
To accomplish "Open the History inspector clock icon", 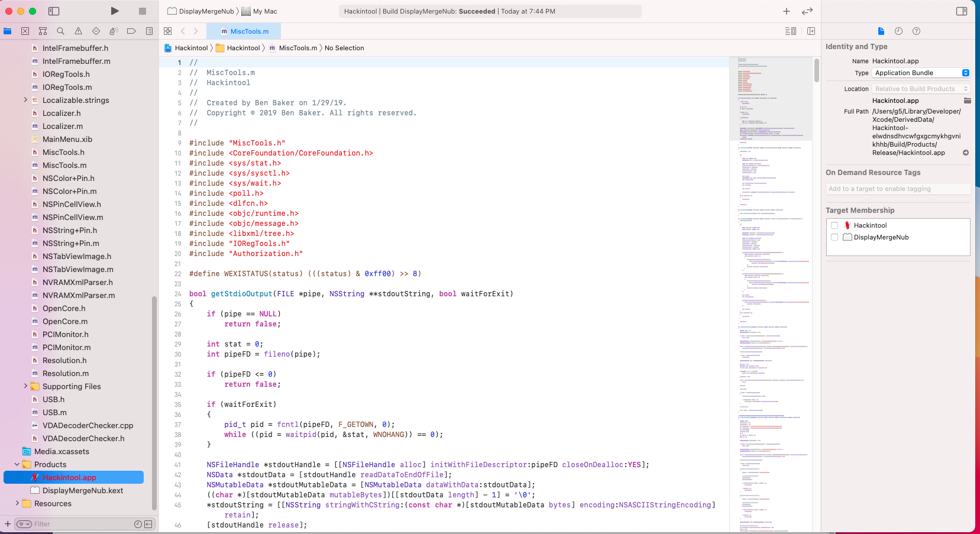I will coord(898,31).
